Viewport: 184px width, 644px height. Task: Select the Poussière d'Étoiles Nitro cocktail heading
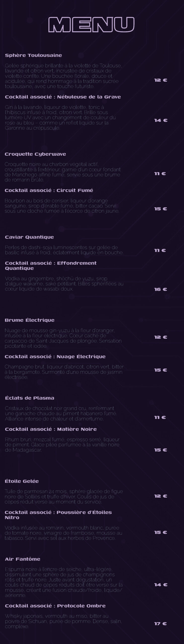point(58,515)
